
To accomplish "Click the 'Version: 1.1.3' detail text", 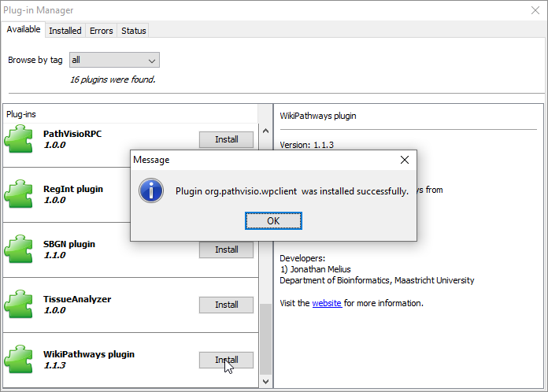I will pos(306,145).
